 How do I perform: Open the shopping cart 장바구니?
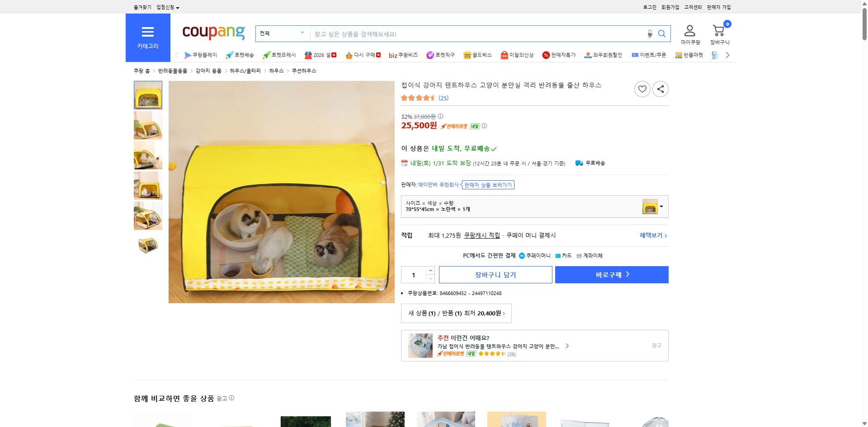pos(718,31)
